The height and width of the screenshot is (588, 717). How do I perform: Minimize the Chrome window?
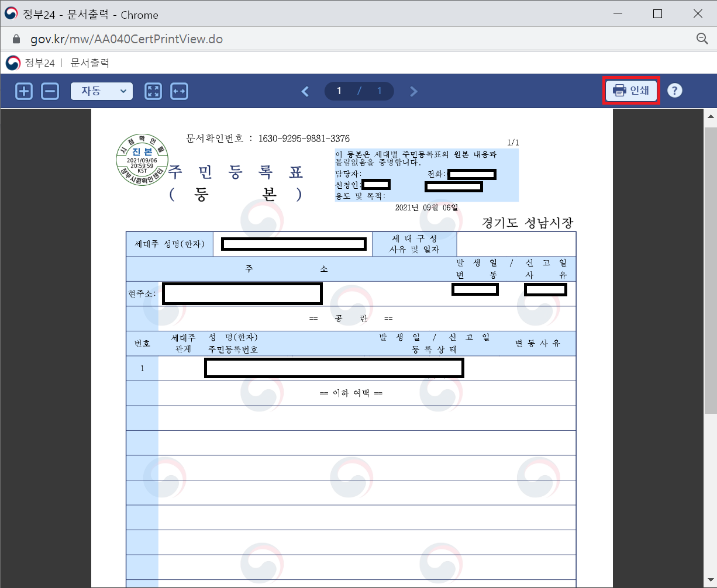[617, 14]
